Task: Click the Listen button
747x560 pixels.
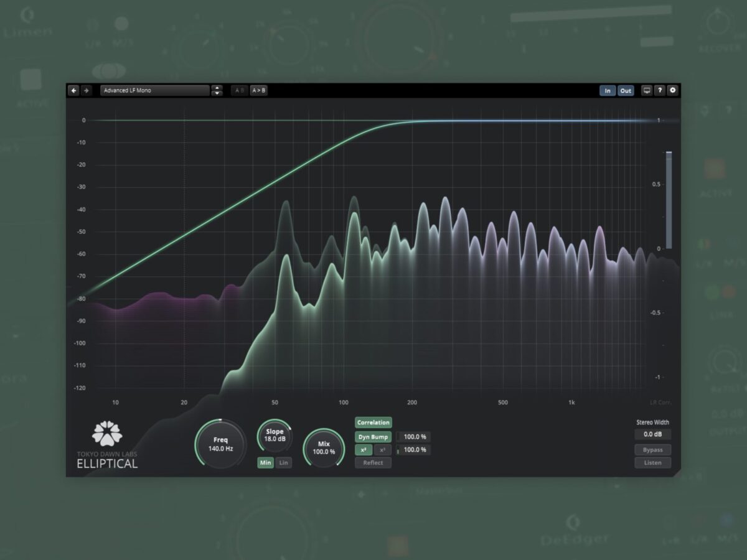Action: [653, 462]
